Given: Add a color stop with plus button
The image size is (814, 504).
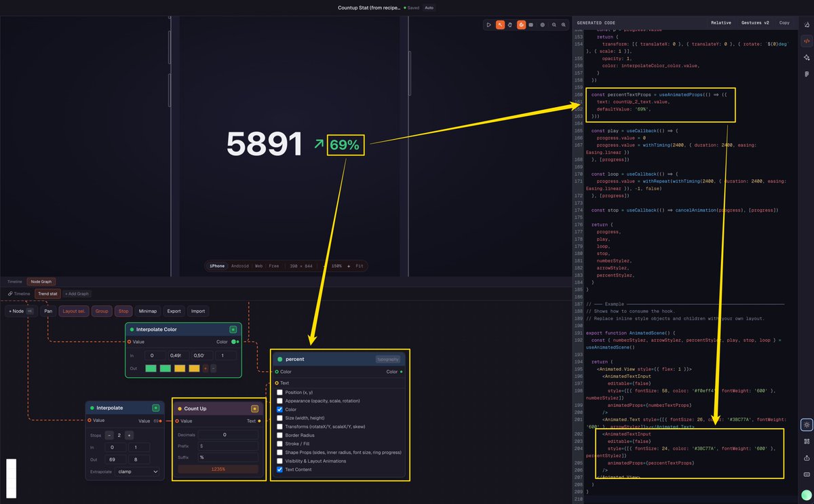Looking at the screenshot, I should point(206,368).
